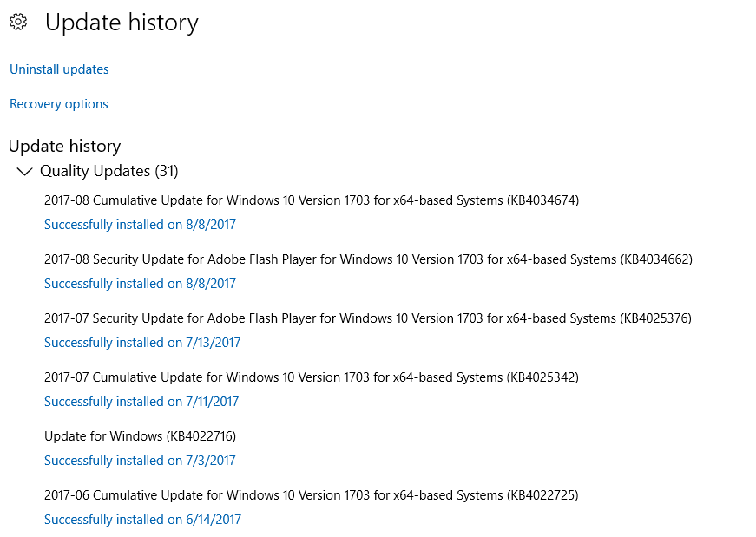Viewport: 756px width, 537px height.
Task: Click the Quality Updates (31) header
Action: pos(109,171)
